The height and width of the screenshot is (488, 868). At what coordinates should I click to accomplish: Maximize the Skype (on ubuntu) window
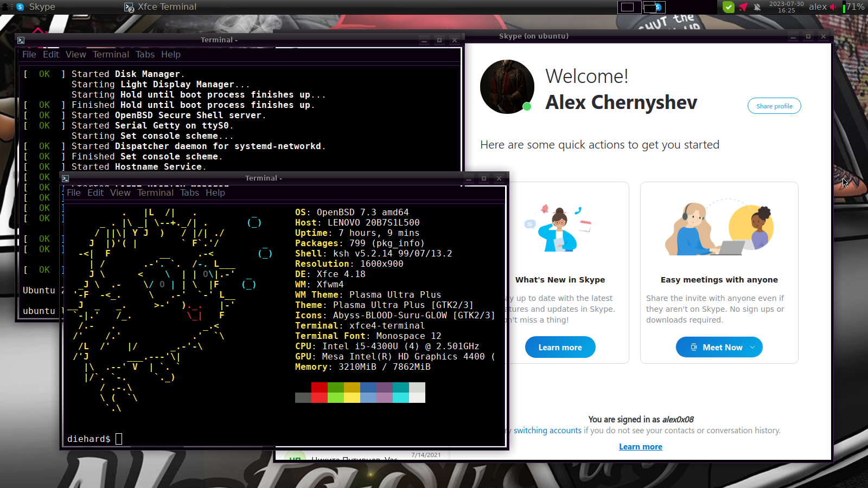[808, 36]
